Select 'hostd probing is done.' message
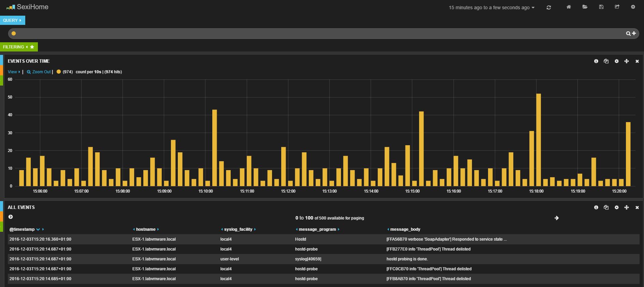Image resolution: width=644 pixels, height=287 pixels. 407,259
